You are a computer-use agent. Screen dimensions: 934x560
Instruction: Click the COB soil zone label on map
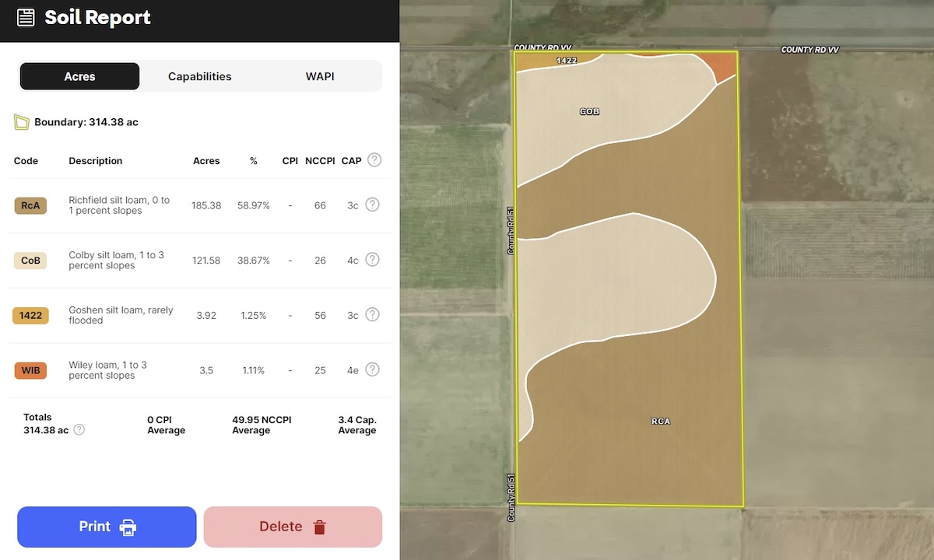[x=589, y=112]
